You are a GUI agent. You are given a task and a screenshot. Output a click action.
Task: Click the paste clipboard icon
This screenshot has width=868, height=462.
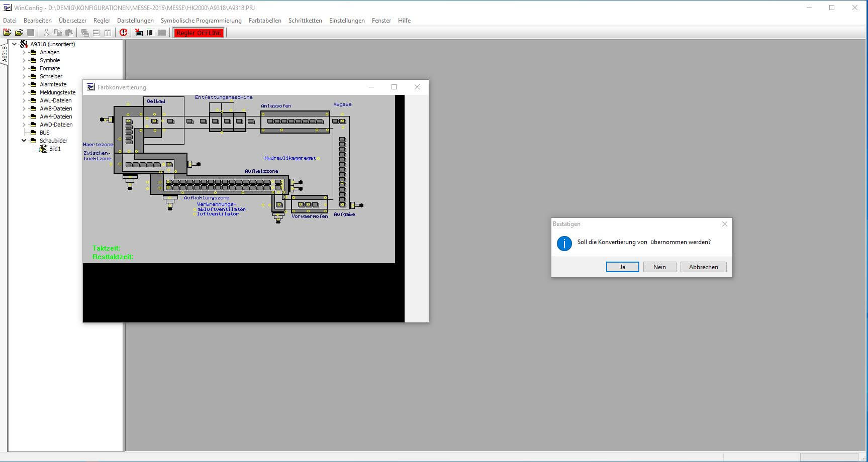pyautogui.click(x=69, y=33)
